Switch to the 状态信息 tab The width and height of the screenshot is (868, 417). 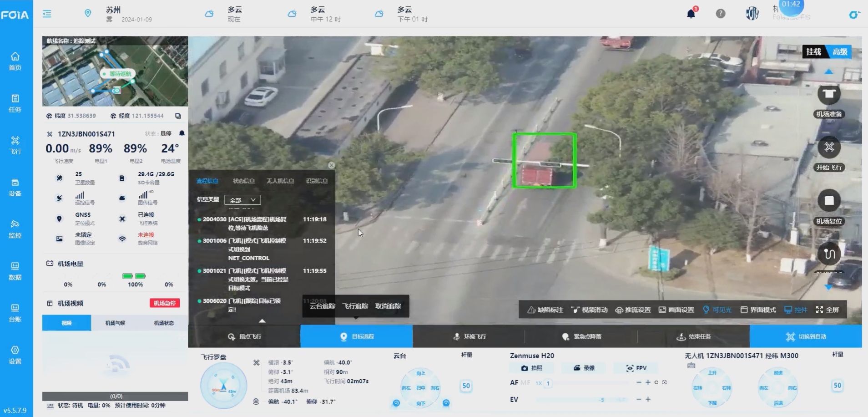click(243, 181)
